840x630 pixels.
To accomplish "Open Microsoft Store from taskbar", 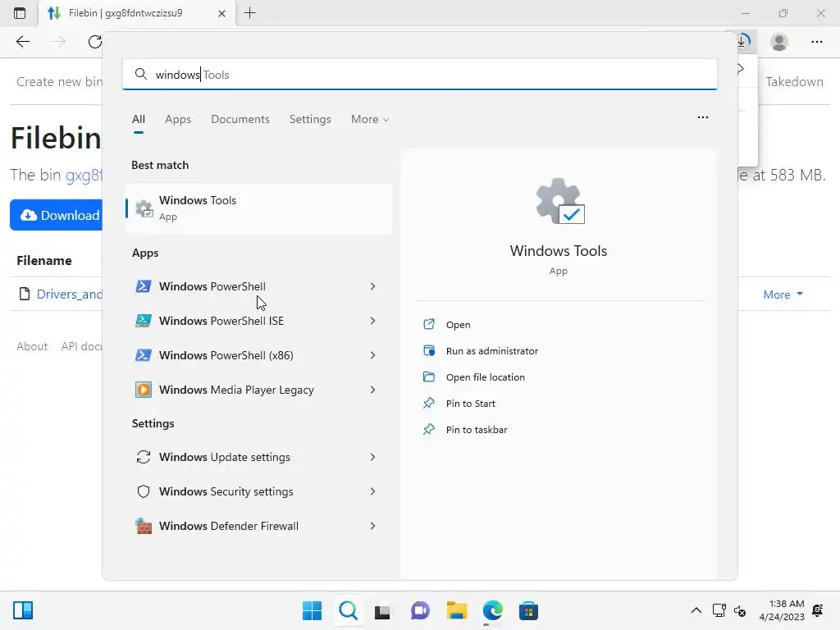I will point(529,610).
